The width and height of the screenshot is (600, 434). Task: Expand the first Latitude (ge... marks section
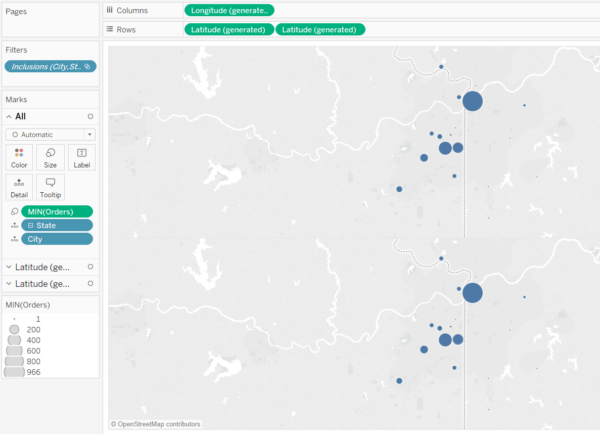[9, 267]
